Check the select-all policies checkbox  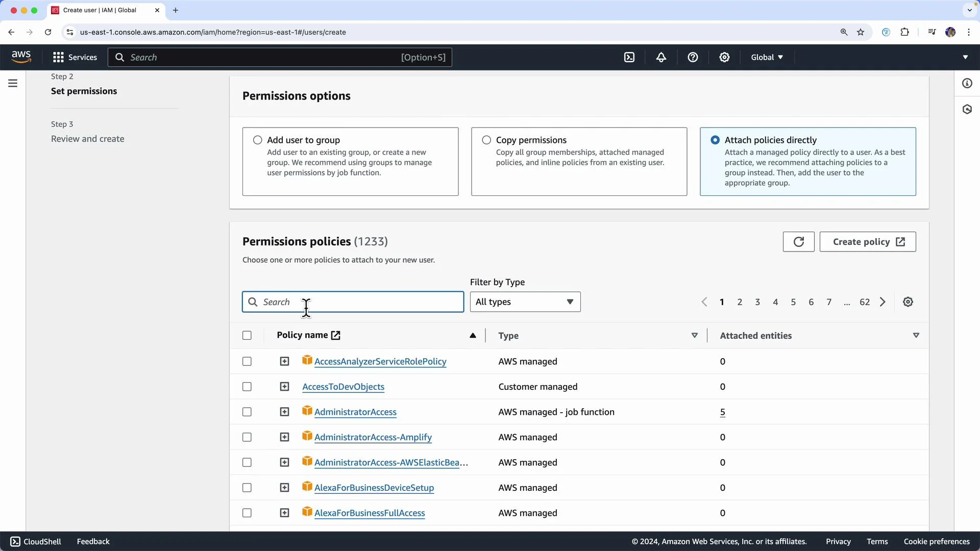[247, 335]
